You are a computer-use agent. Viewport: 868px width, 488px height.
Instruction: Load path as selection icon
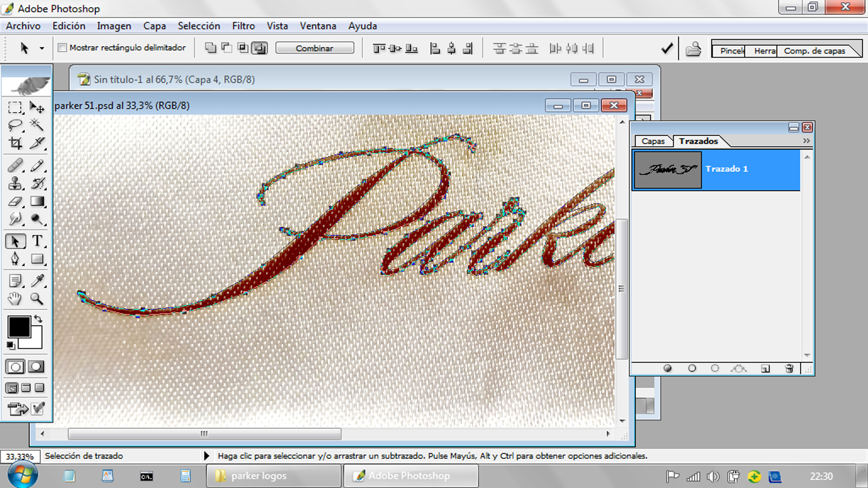(x=715, y=369)
